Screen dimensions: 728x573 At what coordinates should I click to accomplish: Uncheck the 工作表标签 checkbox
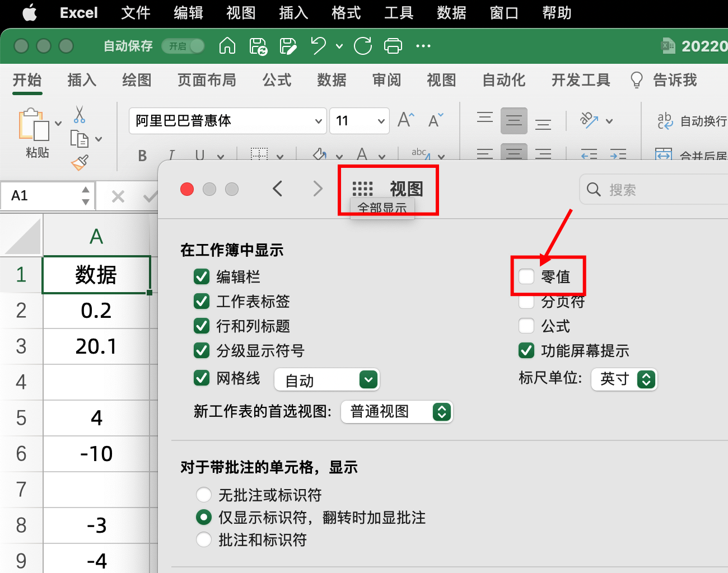(x=202, y=301)
